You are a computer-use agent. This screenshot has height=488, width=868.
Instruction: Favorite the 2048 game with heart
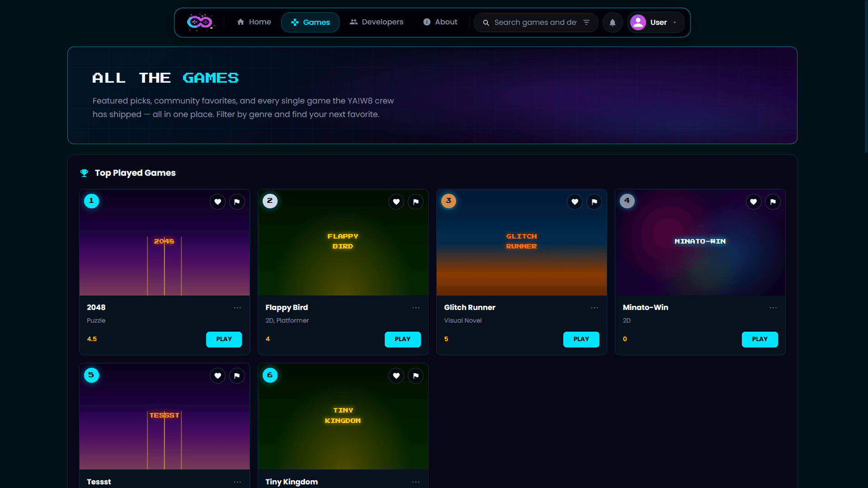click(x=217, y=202)
